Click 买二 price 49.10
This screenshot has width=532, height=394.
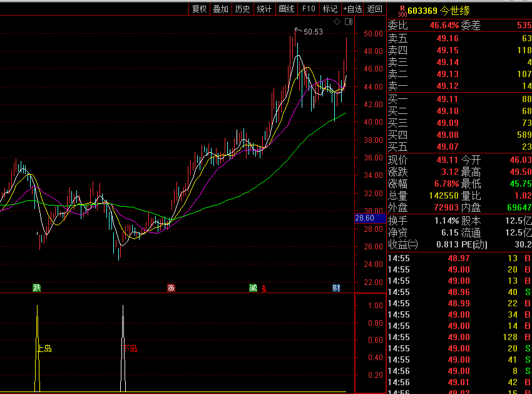coord(448,111)
